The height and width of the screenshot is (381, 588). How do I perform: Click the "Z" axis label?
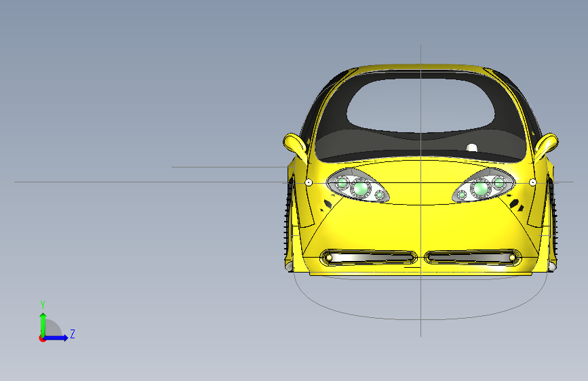(73, 334)
